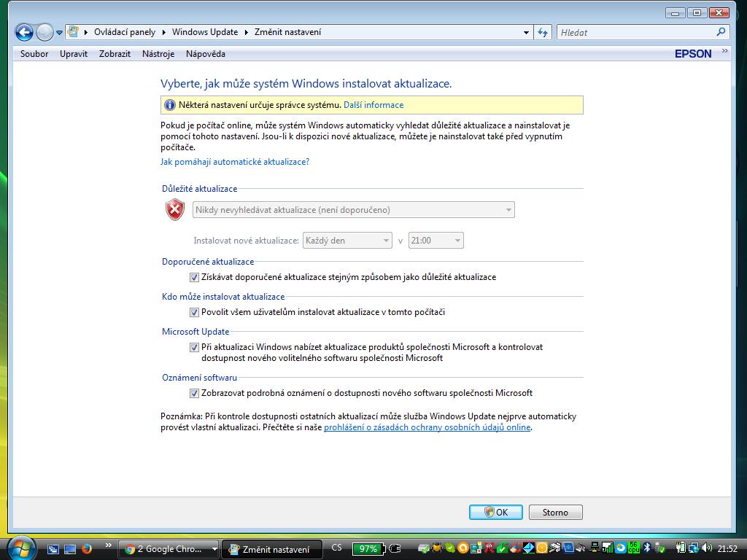The height and width of the screenshot is (560, 747).
Task: Click the address bar refresh icon
Action: pyautogui.click(x=543, y=32)
